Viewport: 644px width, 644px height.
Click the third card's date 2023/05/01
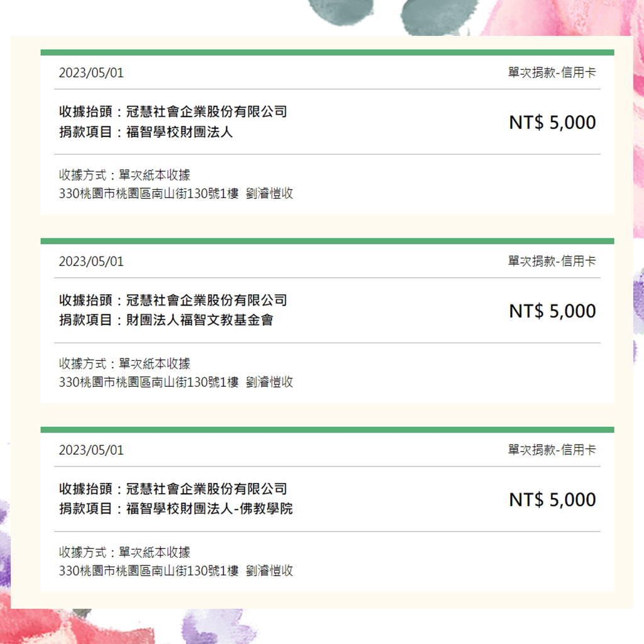coord(91,450)
